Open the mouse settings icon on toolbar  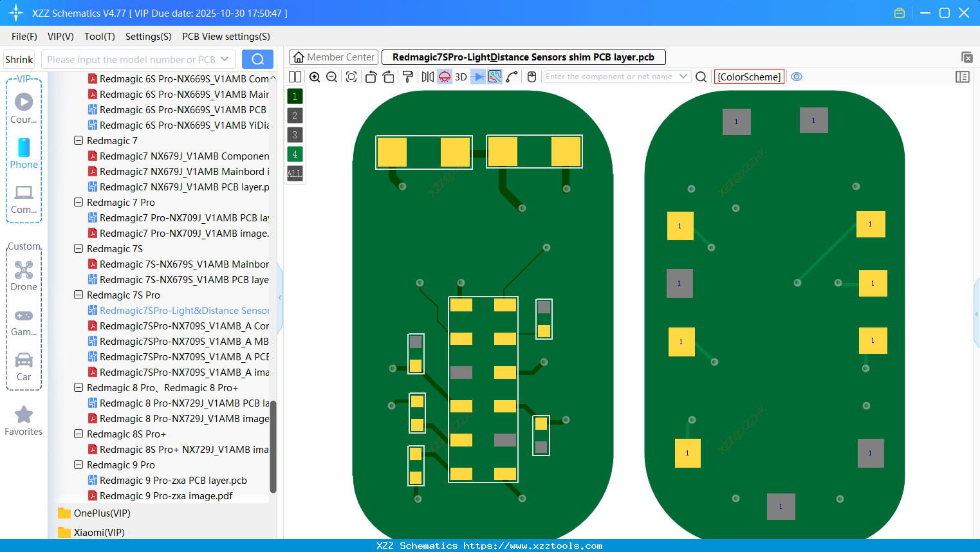[x=532, y=77]
